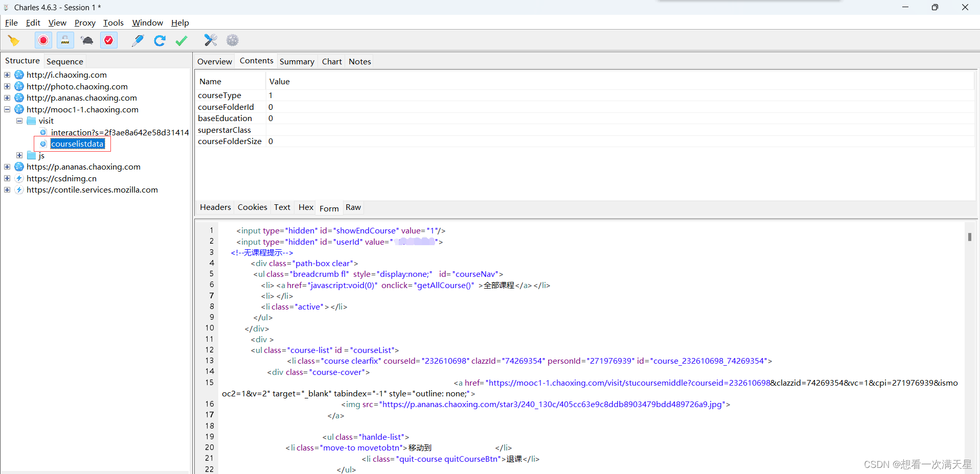The image size is (980, 474).
Task: Select the superstarClass form row
Action: click(585, 130)
